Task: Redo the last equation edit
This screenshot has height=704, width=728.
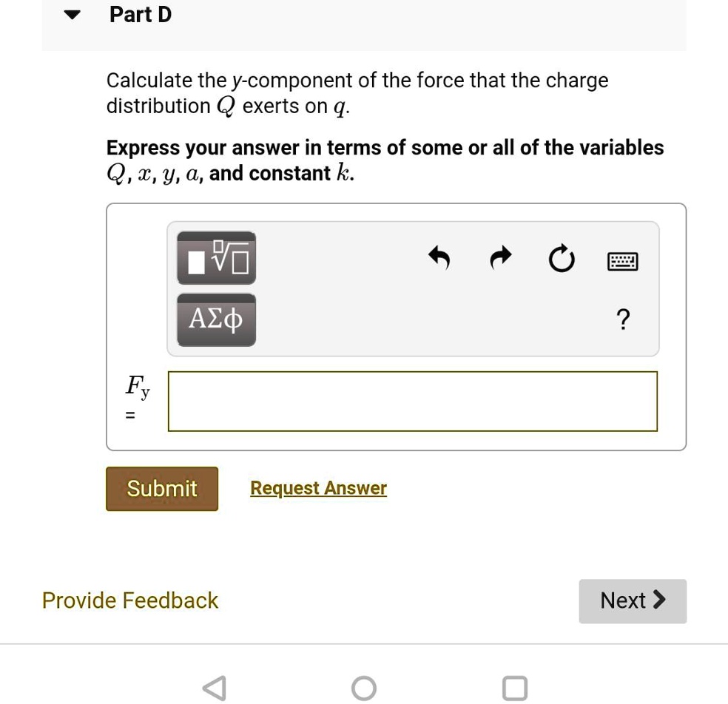Action: (499, 259)
